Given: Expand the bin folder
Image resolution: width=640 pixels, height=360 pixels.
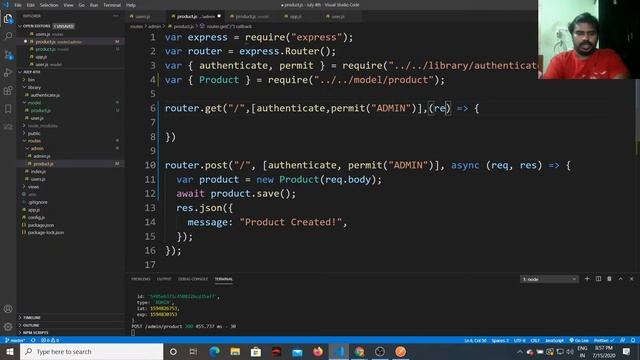Looking at the screenshot, I should [31, 80].
